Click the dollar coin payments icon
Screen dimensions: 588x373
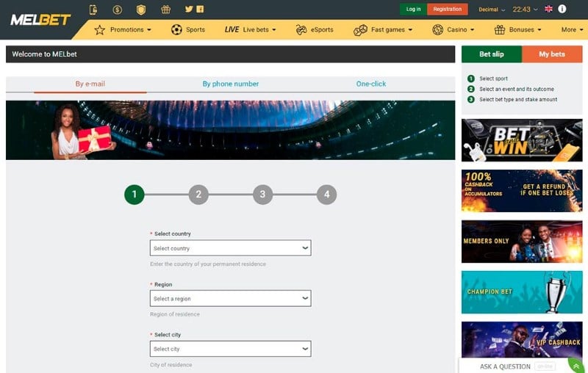(x=118, y=10)
